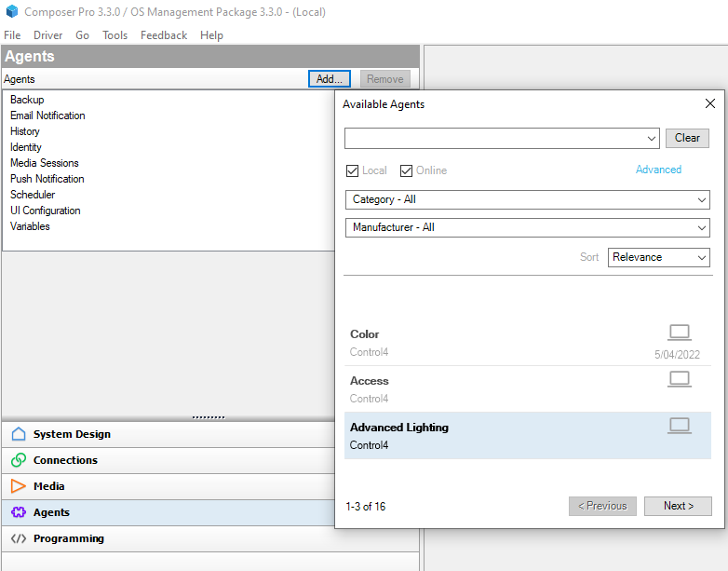728x571 pixels.
Task: Open the Category - All dropdown
Action: [528, 199]
